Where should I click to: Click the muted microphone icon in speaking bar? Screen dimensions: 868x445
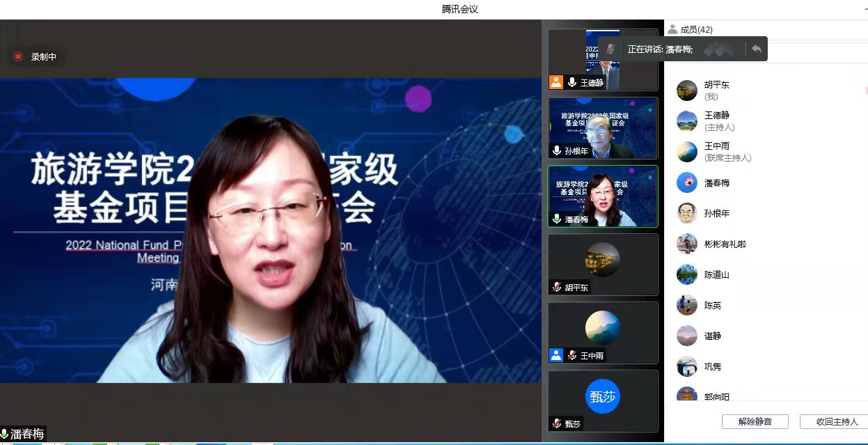[610, 49]
